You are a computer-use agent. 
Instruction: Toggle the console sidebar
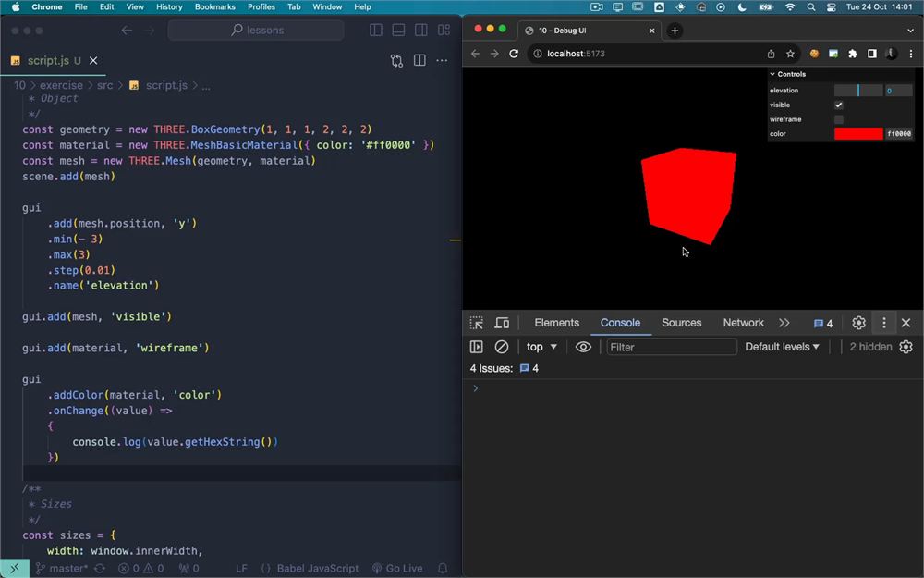click(x=476, y=347)
